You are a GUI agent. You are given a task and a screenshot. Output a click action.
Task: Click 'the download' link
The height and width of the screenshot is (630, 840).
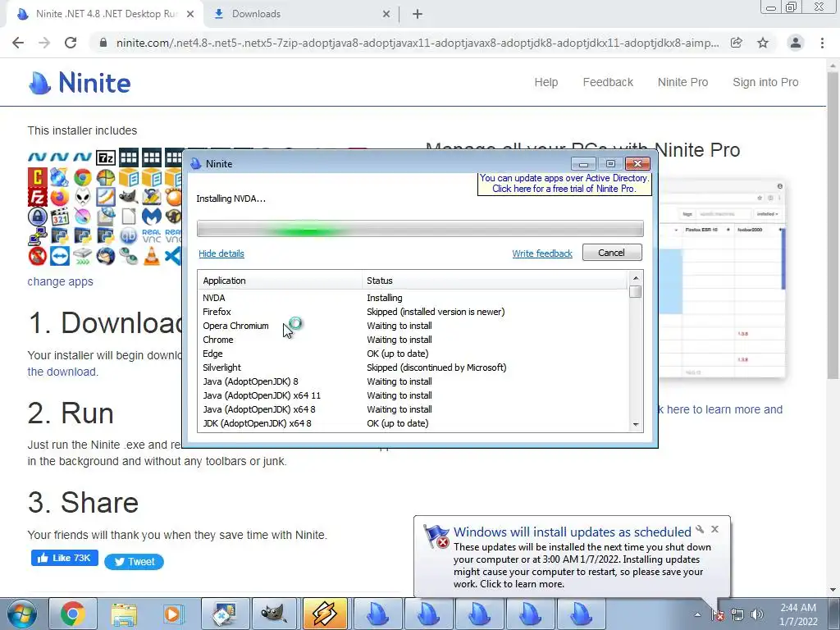tap(62, 372)
